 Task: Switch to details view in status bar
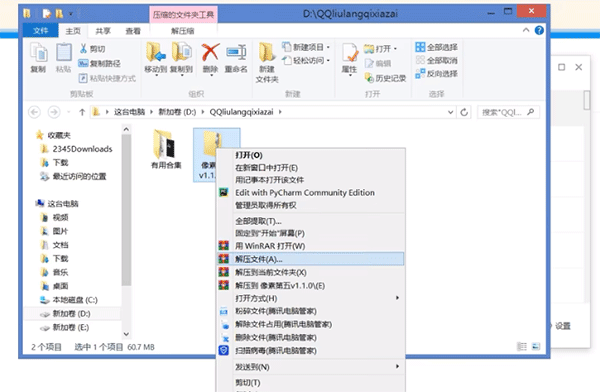tap(522, 346)
